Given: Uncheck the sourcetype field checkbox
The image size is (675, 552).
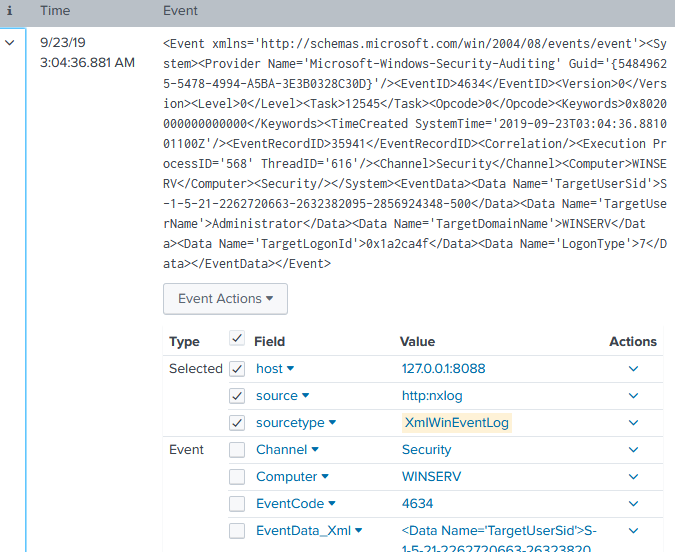Looking at the screenshot, I should [x=237, y=423].
